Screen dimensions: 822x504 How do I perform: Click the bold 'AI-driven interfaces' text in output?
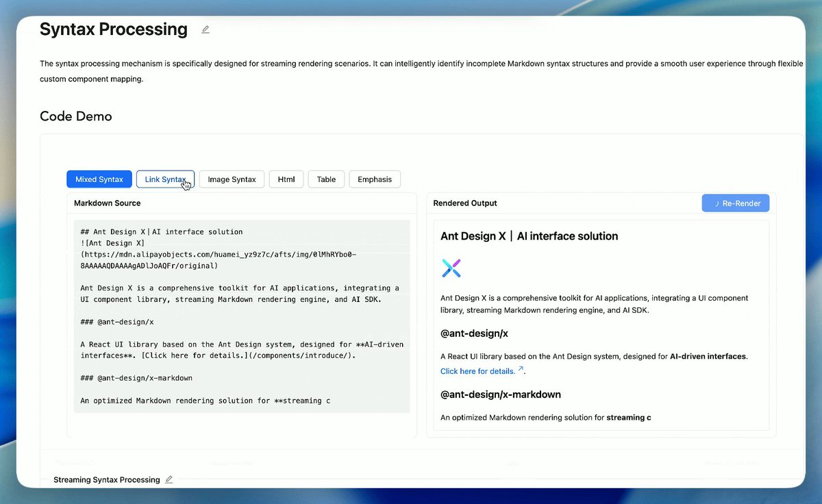(708, 357)
